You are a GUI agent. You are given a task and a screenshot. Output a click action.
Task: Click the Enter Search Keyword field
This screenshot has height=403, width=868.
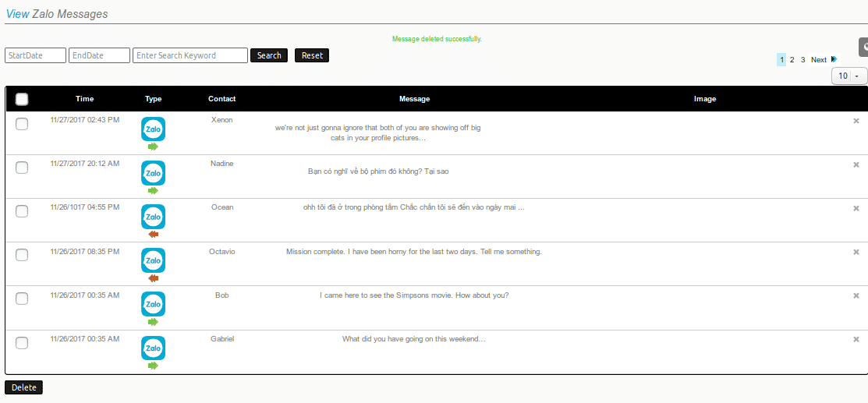coord(190,55)
